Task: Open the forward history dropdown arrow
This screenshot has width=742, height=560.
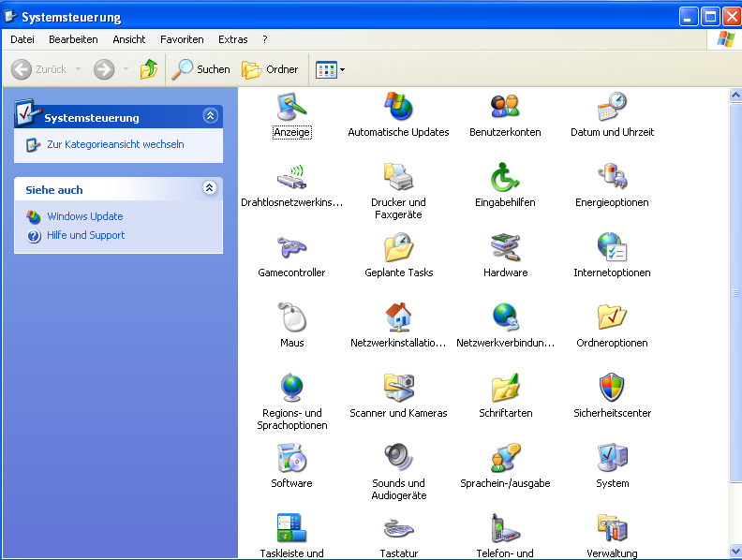Action: [126, 69]
